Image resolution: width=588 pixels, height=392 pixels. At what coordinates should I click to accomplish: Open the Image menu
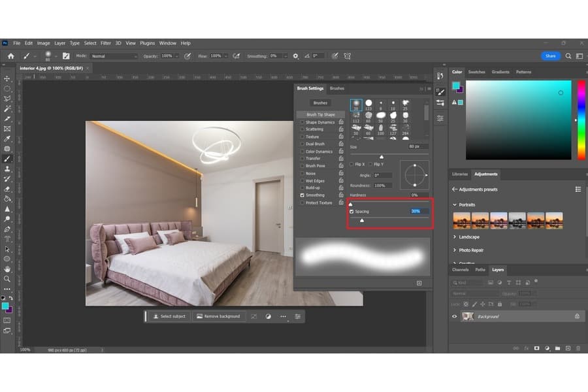tap(44, 43)
